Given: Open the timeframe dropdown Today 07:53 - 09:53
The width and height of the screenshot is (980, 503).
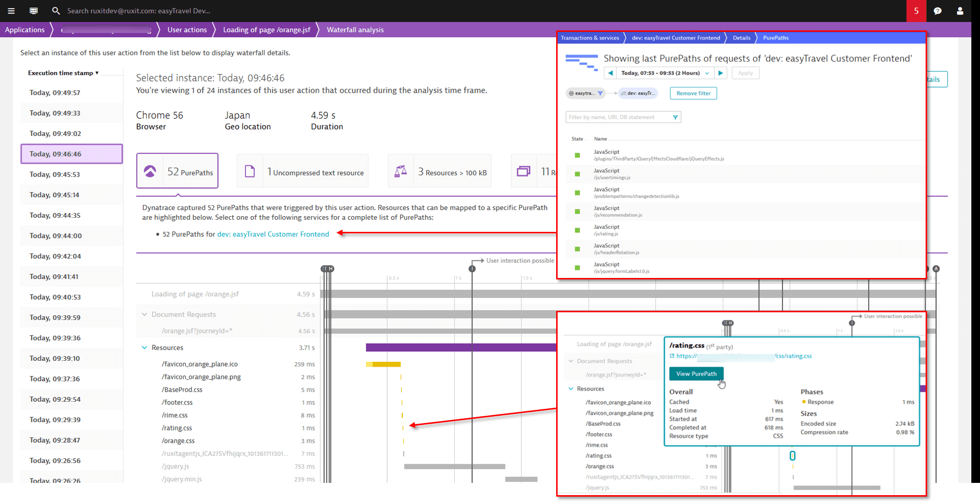Looking at the screenshot, I should 665,73.
